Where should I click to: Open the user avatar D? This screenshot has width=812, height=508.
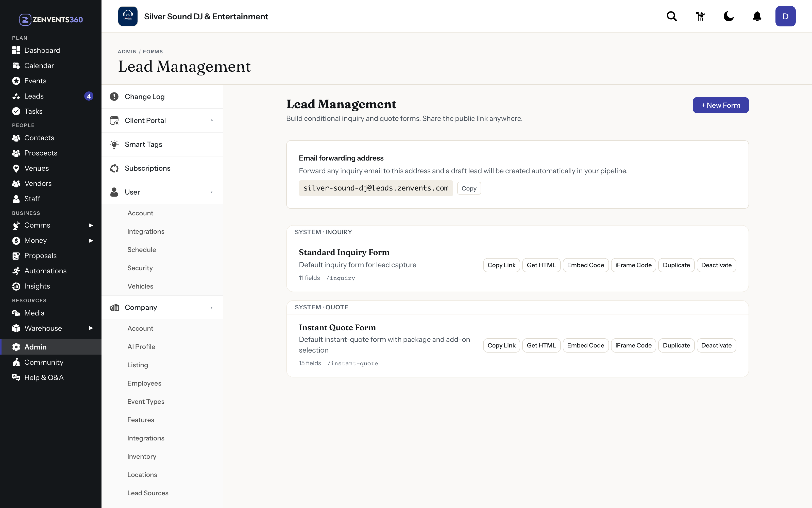click(785, 16)
